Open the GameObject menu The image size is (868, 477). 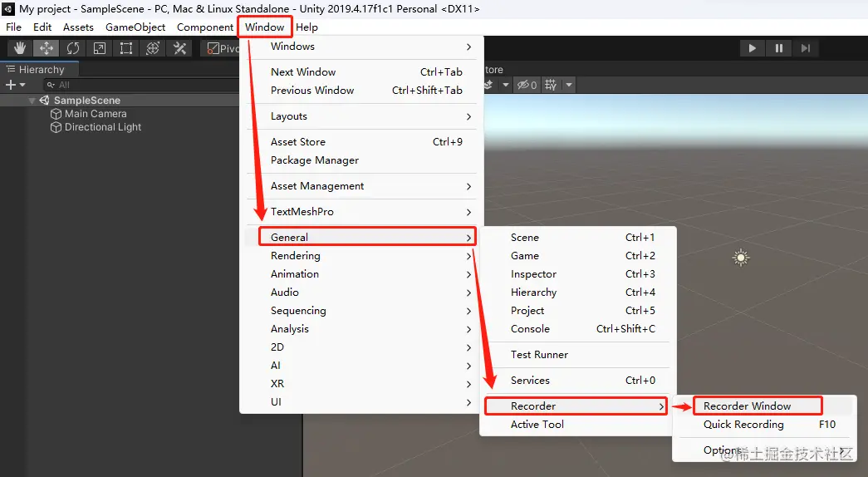(135, 27)
